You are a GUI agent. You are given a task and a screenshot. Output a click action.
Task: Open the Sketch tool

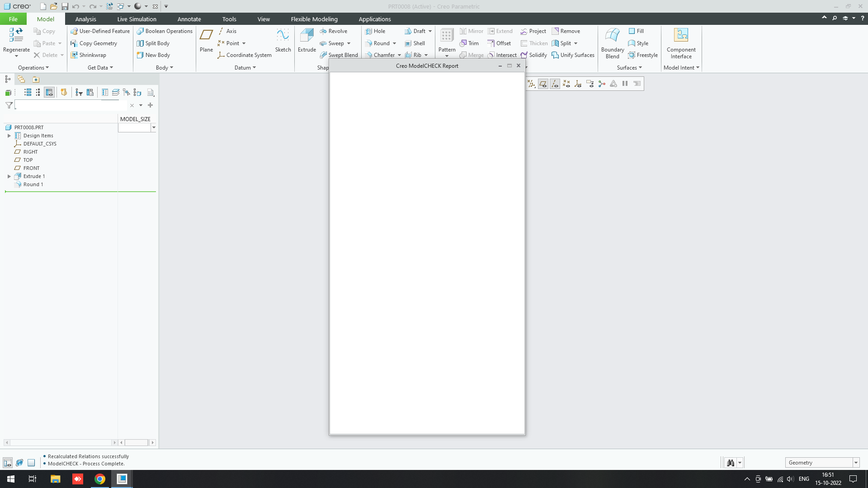tap(283, 41)
